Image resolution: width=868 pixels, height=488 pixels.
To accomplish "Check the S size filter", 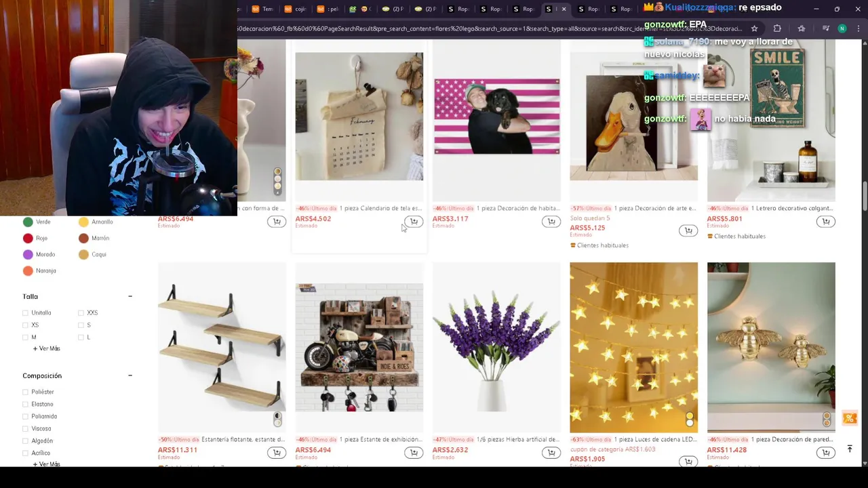I will [x=81, y=325].
